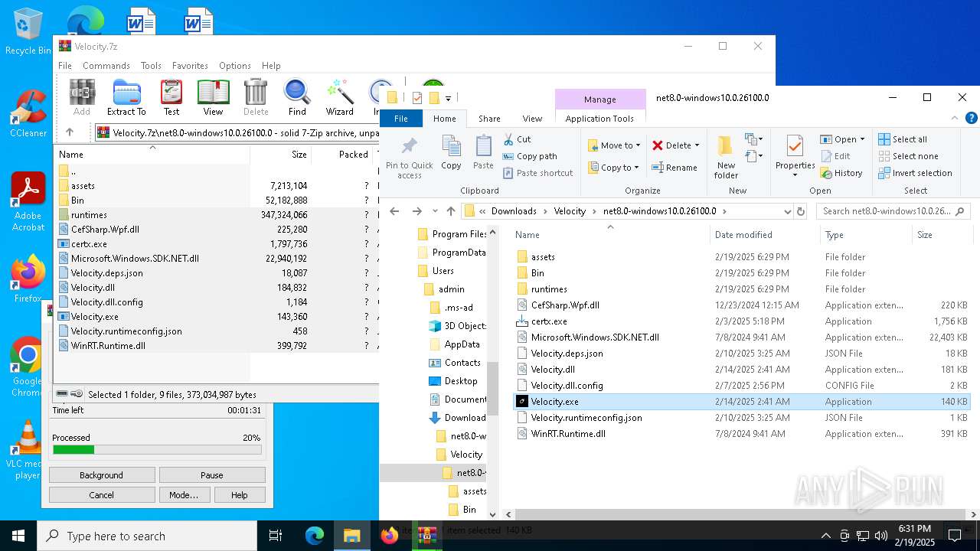The height and width of the screenshot is (551, 980).
Task: Open the WinRAR Commands menu
Action: 106,66
